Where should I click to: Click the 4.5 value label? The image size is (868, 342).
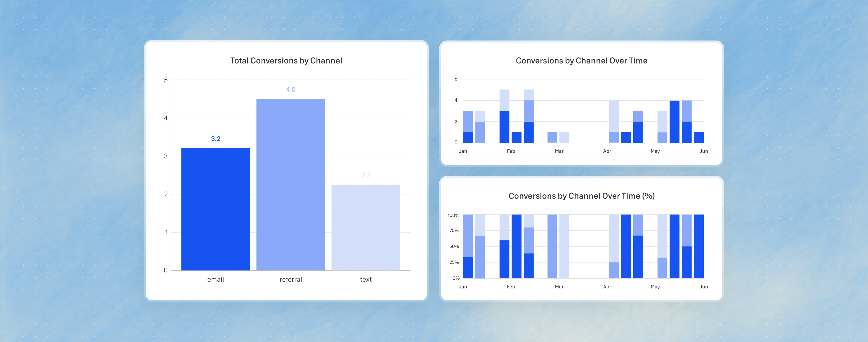(290, 89)
